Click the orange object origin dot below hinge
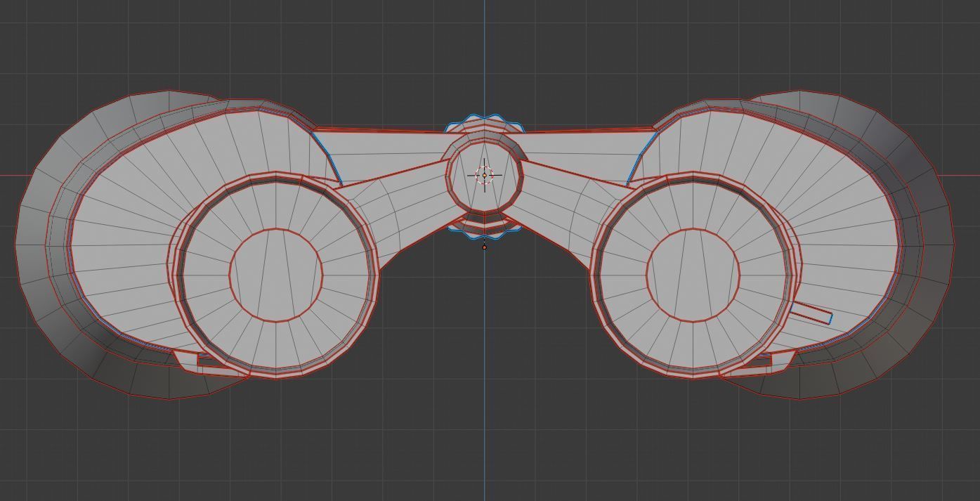Viewport: 980px width, 501px height. [x=484, y=247]
